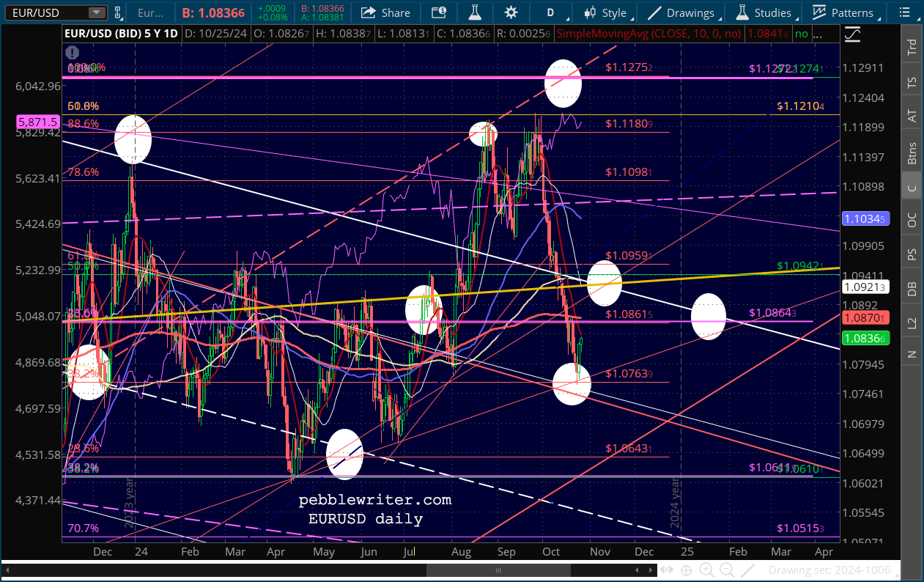Click the list menu icon at top right
This screenshot has height=582, width=924.
903,12
